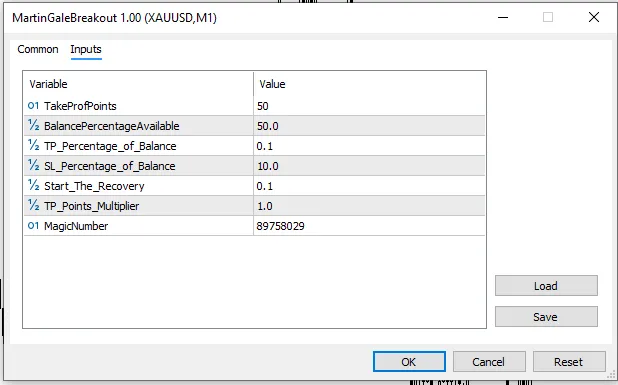Click the double type icon beside BalancePercentageAvailable

click(34, 125)
